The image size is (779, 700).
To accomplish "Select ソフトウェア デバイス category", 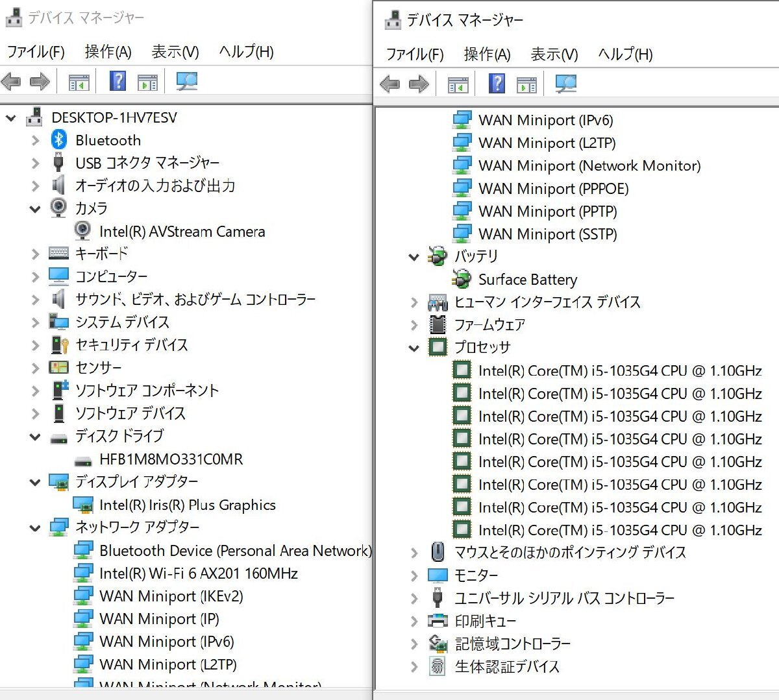I will click(130, 413).
